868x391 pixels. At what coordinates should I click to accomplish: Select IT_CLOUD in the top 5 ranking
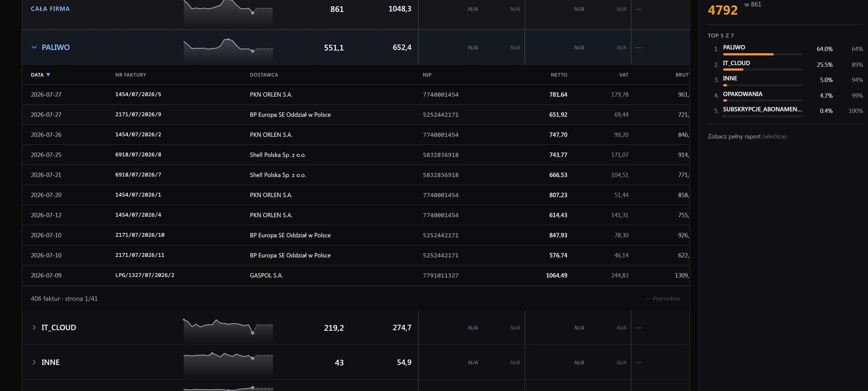coord(736,63)
